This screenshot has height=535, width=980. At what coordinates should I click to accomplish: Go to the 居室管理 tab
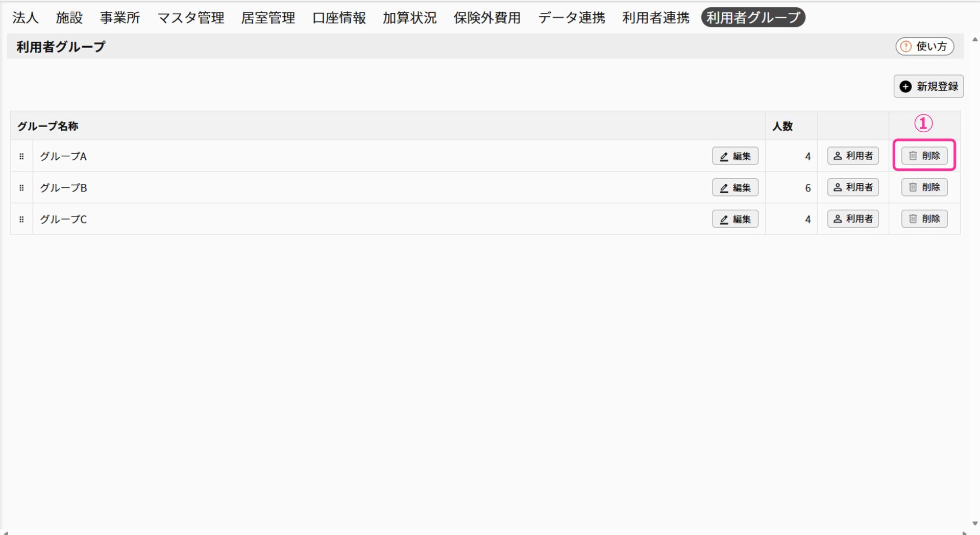coord(268,18)
